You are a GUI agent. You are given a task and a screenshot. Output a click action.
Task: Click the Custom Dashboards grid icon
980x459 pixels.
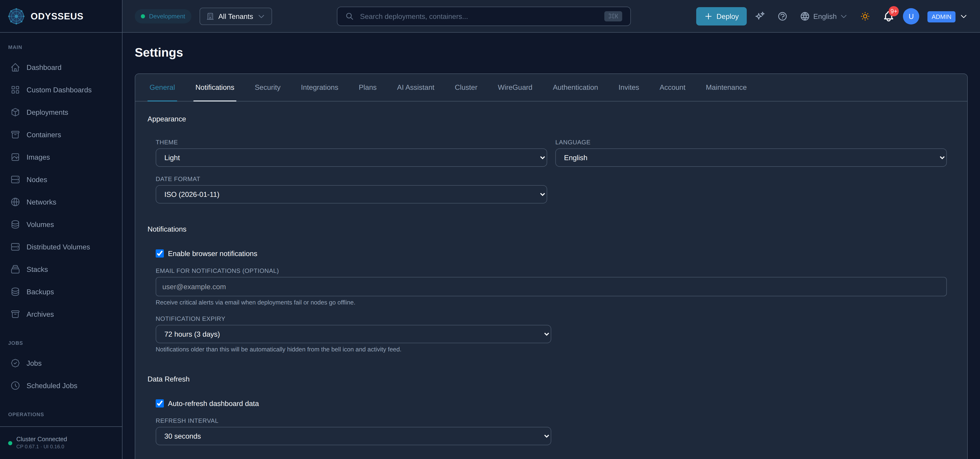(15, 90)
